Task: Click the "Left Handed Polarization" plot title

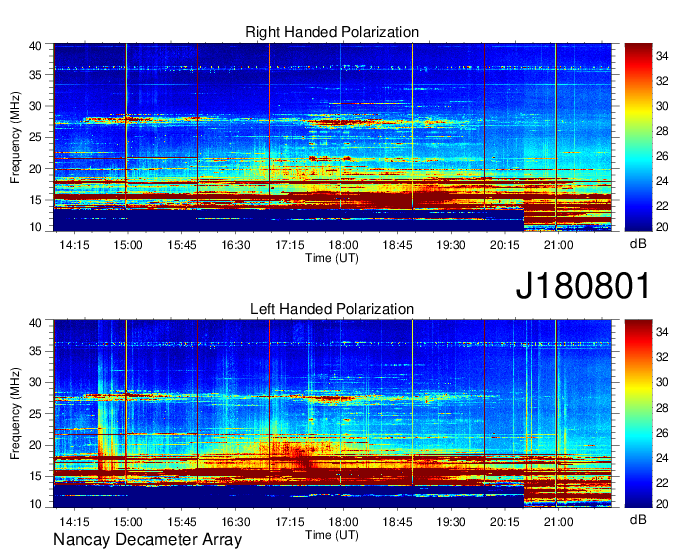Action: tap(332, 309)
